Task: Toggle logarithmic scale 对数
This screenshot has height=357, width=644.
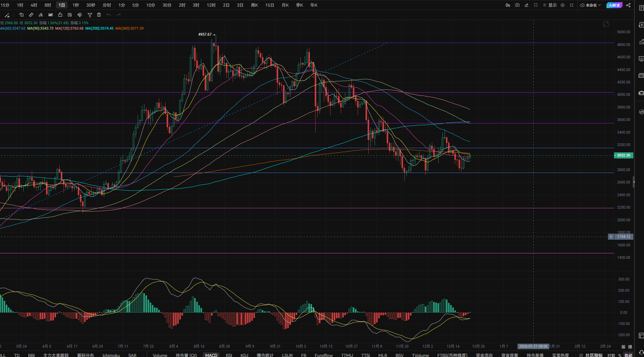Action: point(611,355)
